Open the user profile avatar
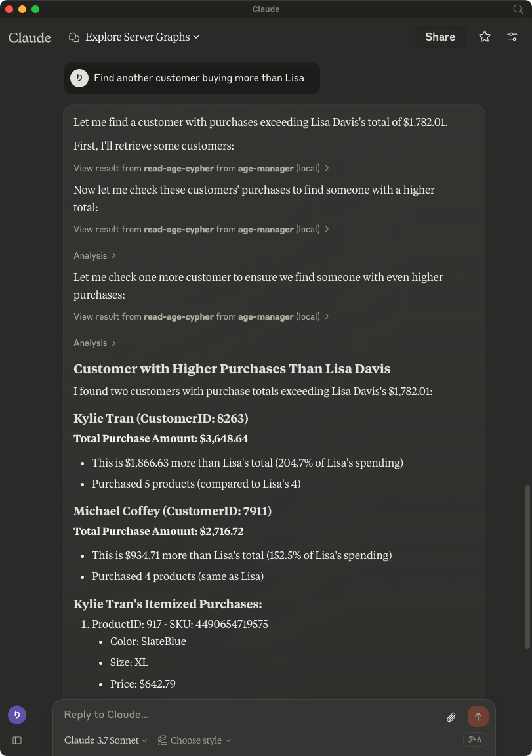 coord(17,715)
